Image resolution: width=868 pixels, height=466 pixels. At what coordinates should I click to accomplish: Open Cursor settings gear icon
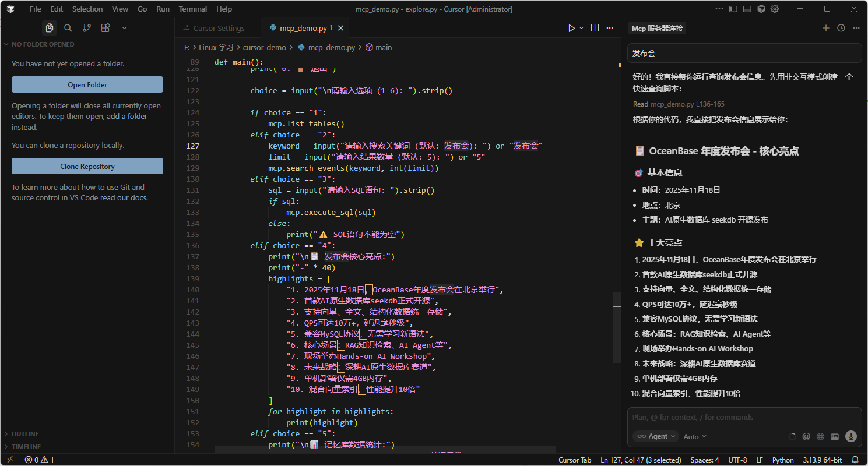(775, 9)
